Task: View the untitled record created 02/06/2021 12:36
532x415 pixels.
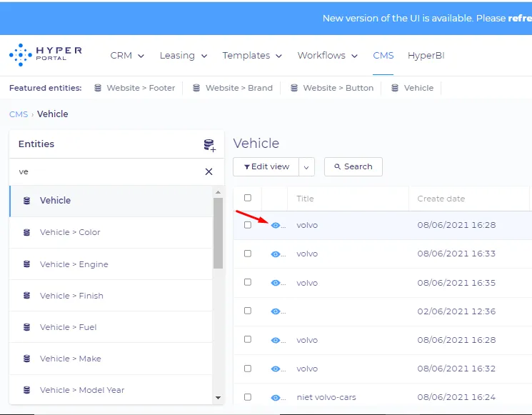Action: (276, 311)
